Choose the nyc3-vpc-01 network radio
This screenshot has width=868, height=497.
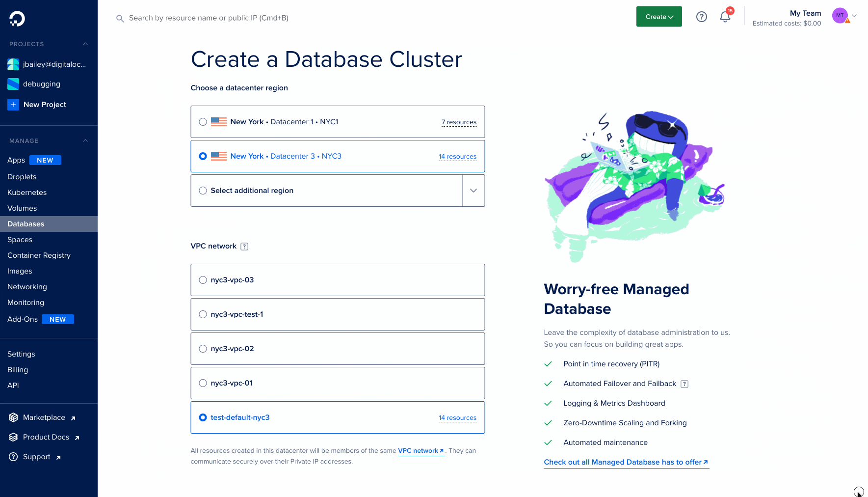pyautogui.click(x=203, y=383)
